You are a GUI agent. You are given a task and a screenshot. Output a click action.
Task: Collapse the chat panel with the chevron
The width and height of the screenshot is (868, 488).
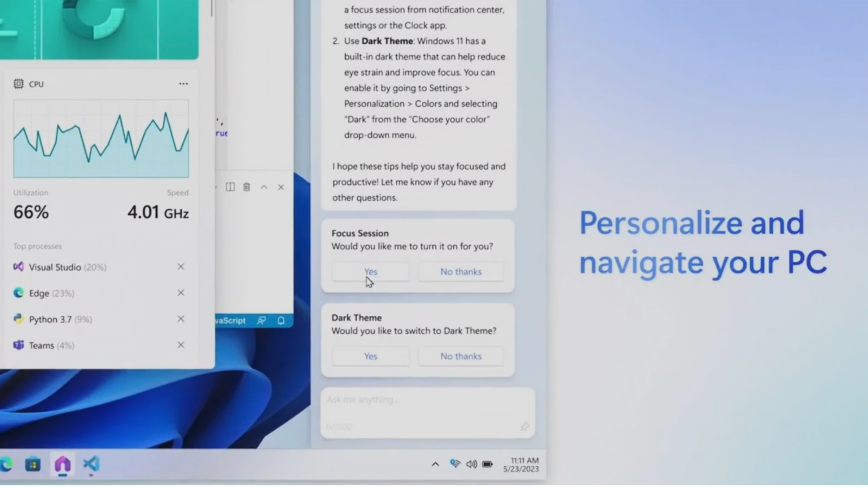pos(264,187)
